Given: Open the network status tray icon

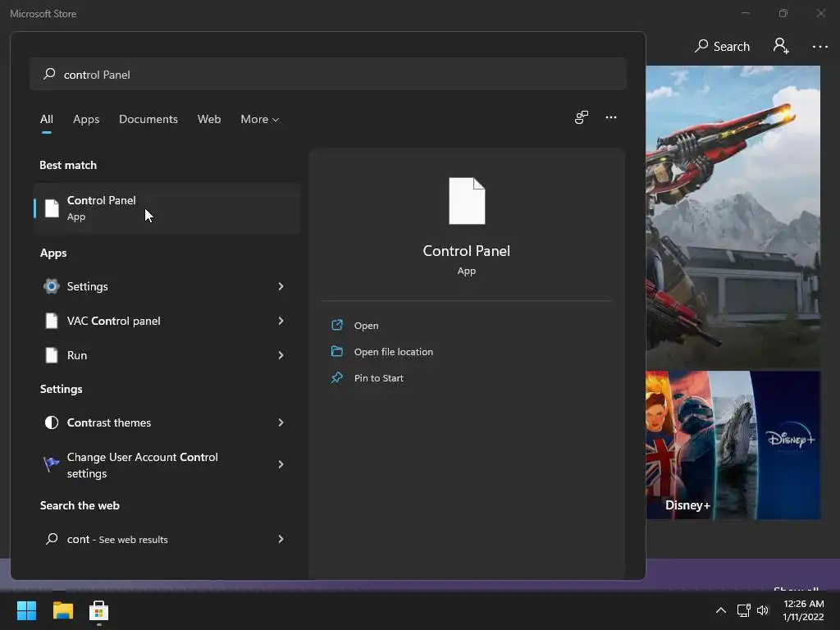Looking at the screenshot, I should pos(743,610).
